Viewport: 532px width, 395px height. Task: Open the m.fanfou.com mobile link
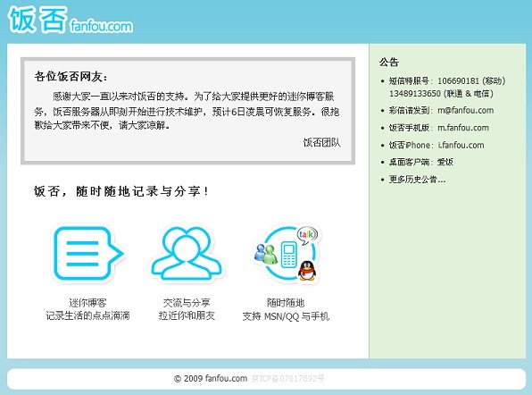pos(463,128)
